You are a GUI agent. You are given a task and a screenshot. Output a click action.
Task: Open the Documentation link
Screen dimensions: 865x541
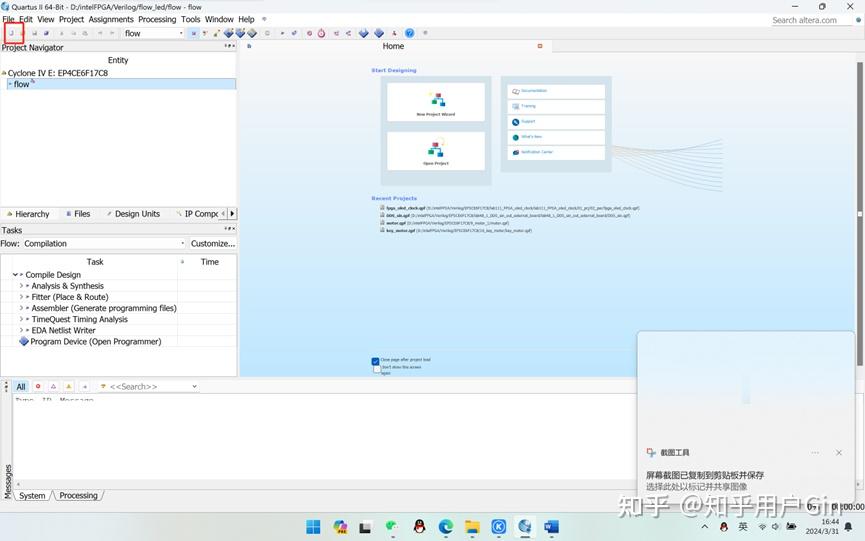(x=556, y=92)
